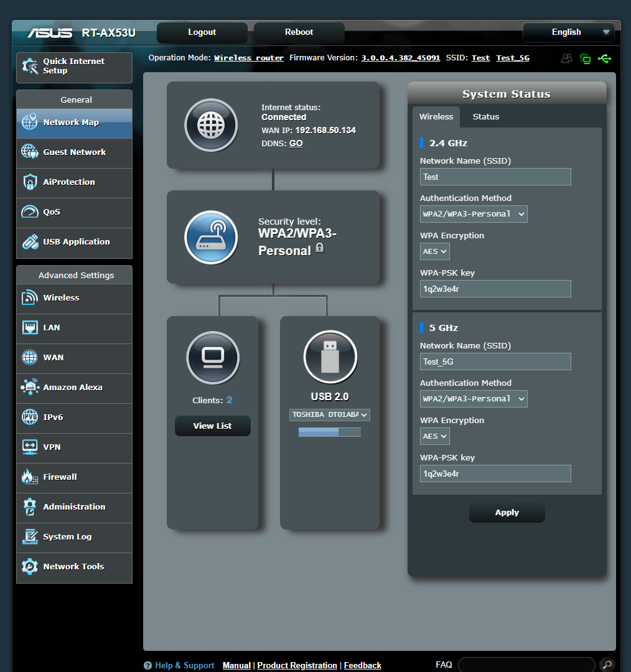Screen dimensions: 631x672
Task: Open USB Application settings
Action: (77, 243)
